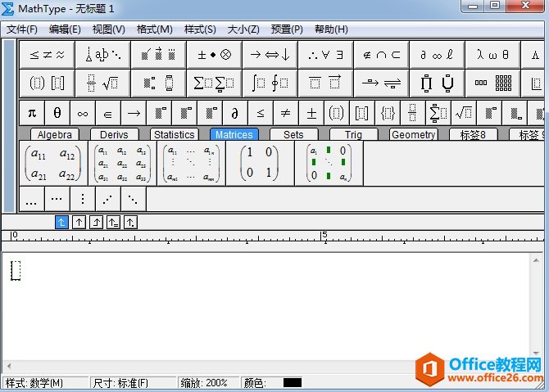Insert the infinity symbol from small bar

[x=83, y=113]
